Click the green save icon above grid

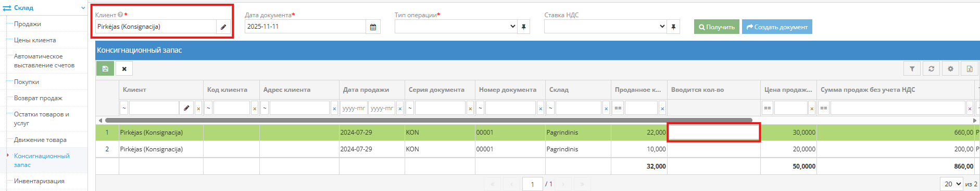[105, 68]
